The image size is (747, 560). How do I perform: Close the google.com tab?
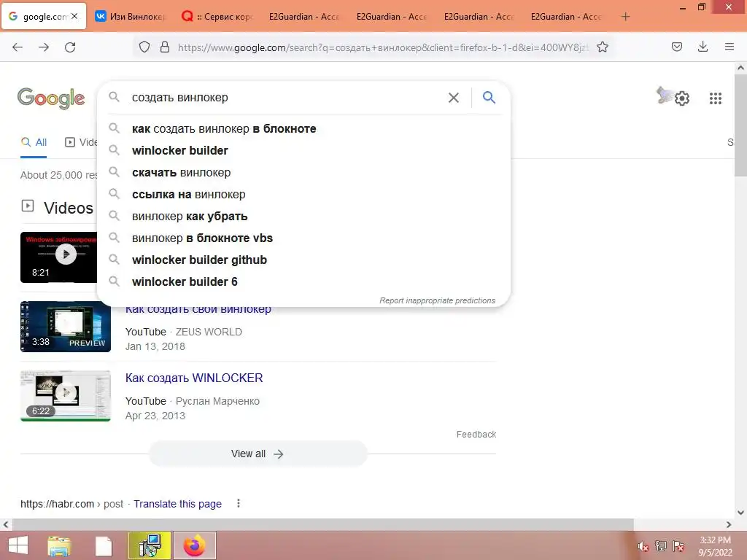[74, 16]
